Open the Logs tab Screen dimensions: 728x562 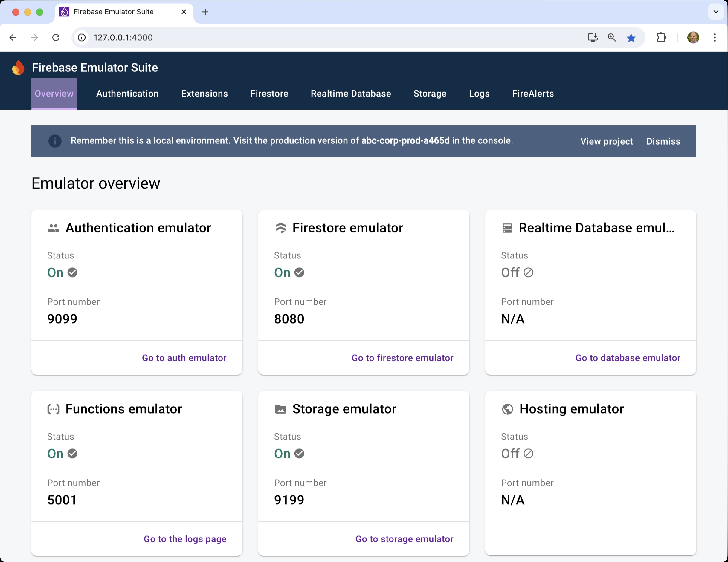click(479, 94)
